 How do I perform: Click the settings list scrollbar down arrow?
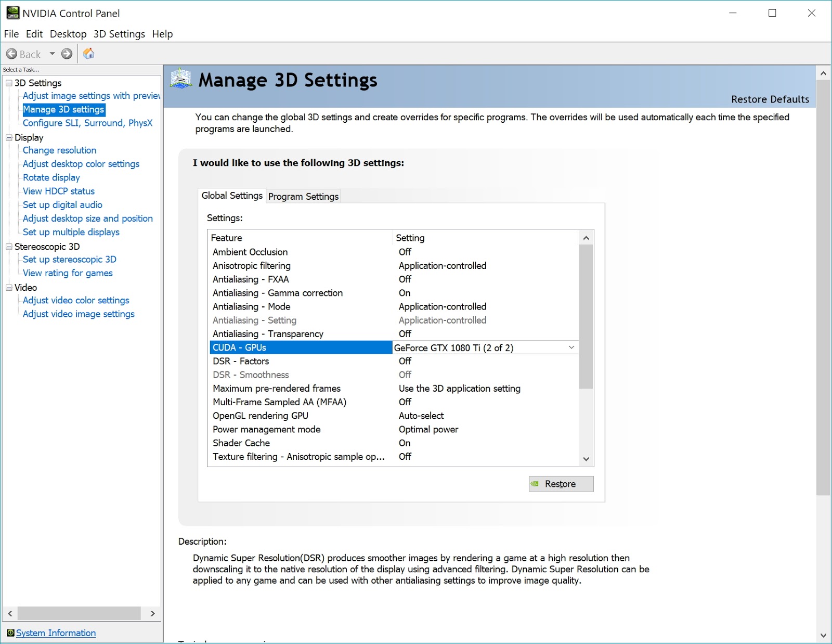tap(586, 460)
